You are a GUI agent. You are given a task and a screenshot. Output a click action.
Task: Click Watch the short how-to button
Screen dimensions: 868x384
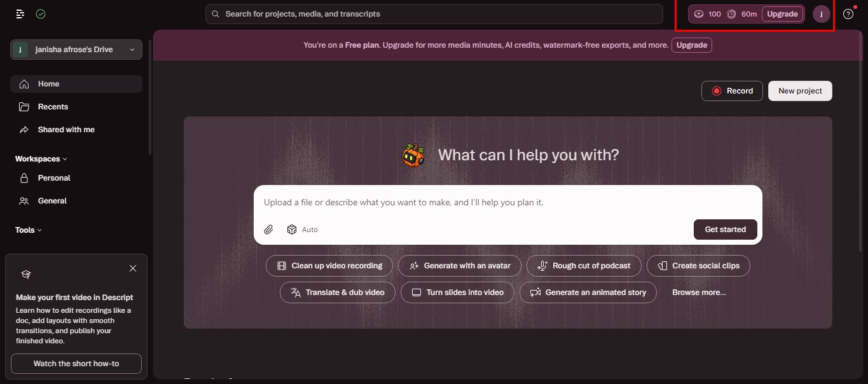coord(76,364)
